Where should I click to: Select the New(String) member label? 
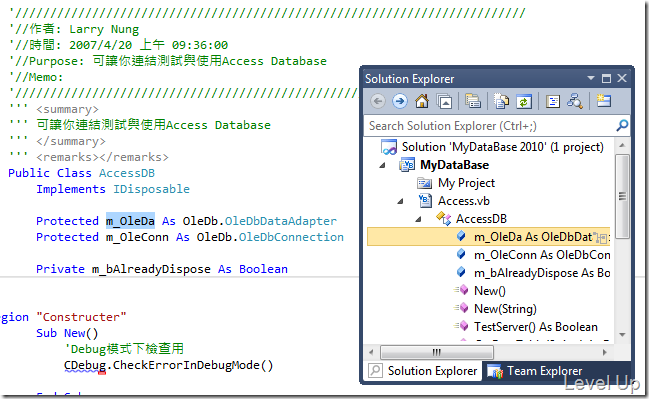tap(505, 308)
